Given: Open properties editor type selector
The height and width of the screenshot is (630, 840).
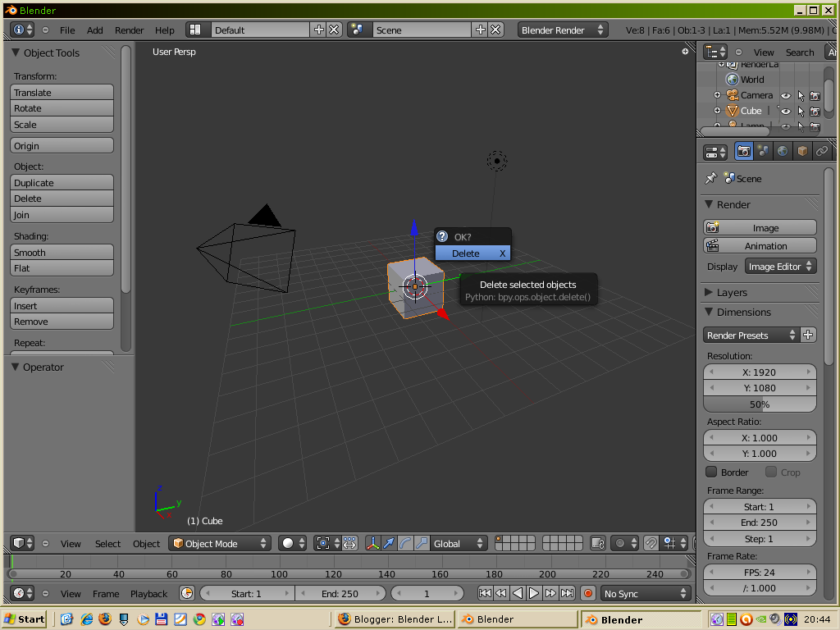Looking at the screenshot, I should click(715, 152).
